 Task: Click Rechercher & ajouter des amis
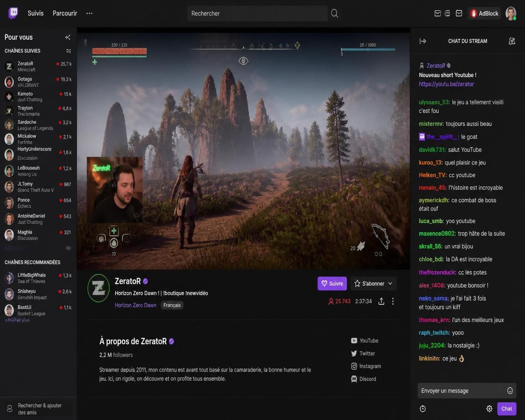[38, 409]
